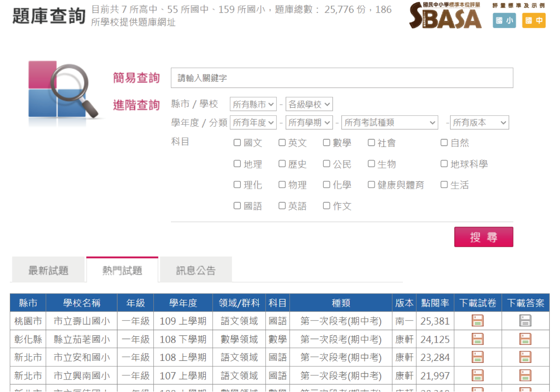Click the SBASA logo
The width and height of the screenshot is (560, 392).
coord(445,16)
